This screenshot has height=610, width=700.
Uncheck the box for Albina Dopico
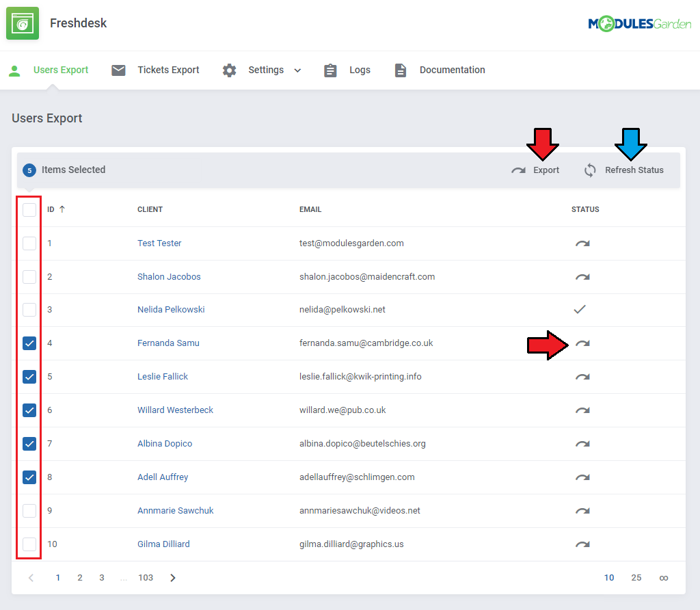[x=29, y=444]
